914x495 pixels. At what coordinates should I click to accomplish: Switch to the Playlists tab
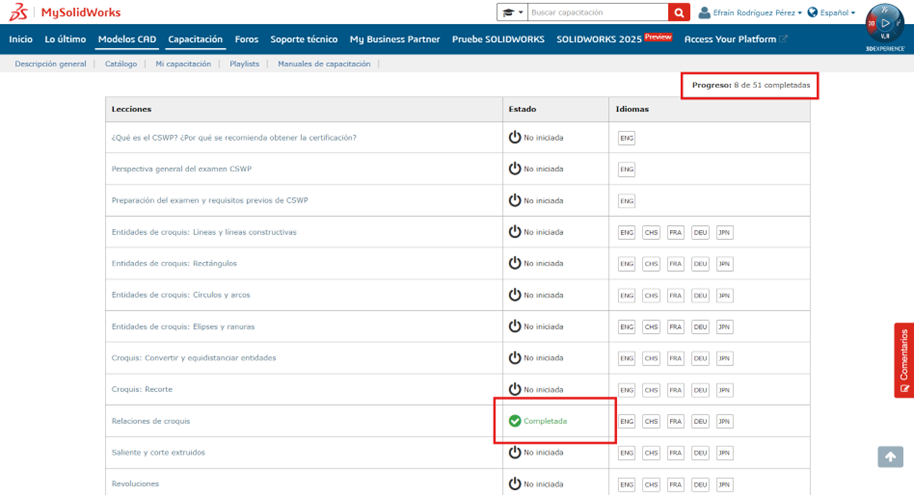pos(244,64)
